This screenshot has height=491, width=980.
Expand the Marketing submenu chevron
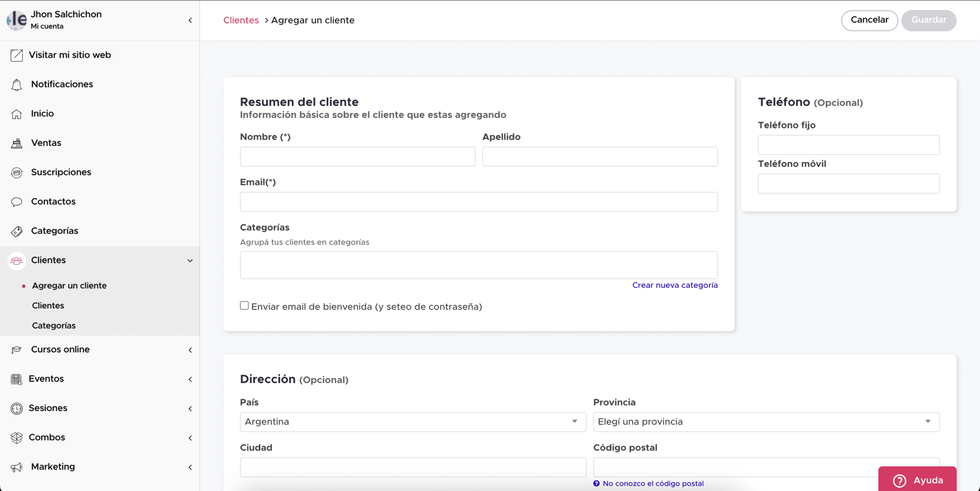[x=190, y=467]
